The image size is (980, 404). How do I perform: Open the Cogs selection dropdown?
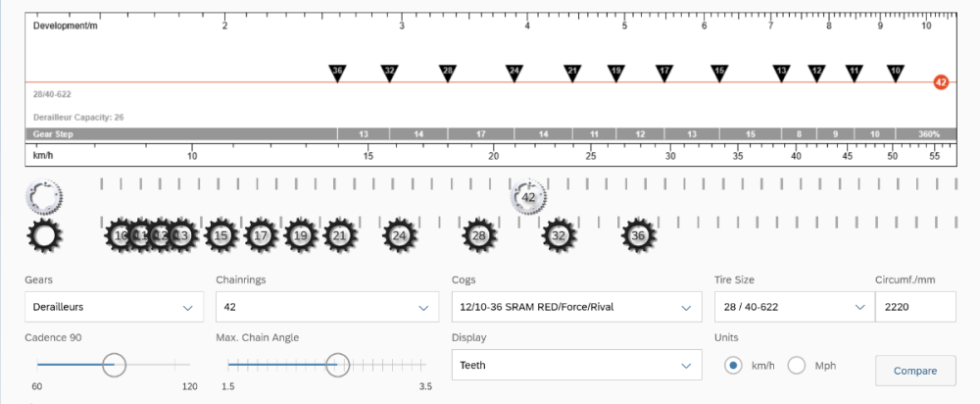576,307
